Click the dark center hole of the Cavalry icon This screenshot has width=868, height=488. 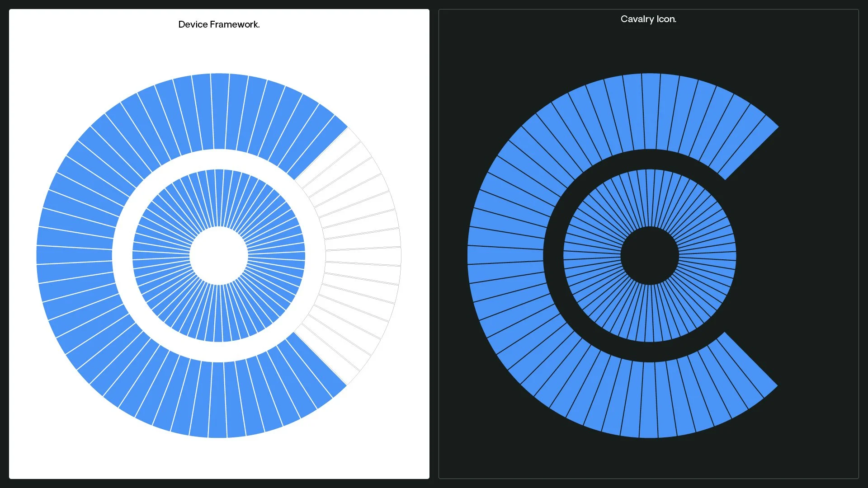click(650, 256)
